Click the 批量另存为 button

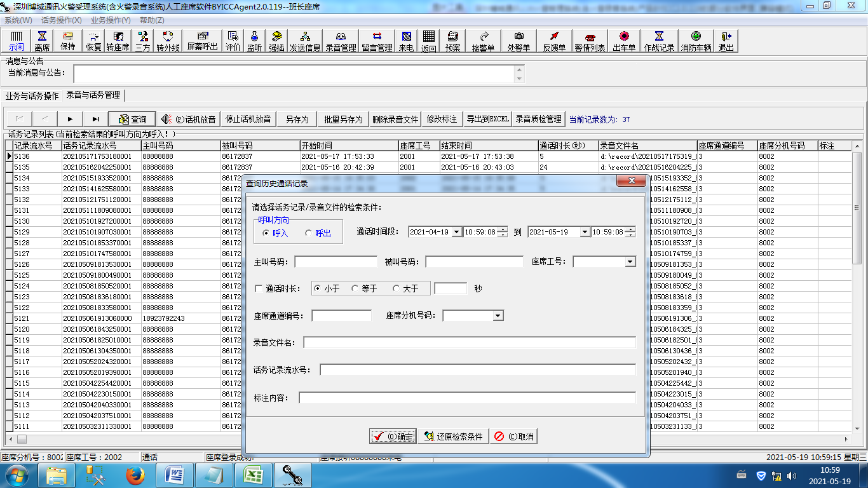[x=343, y=119]
